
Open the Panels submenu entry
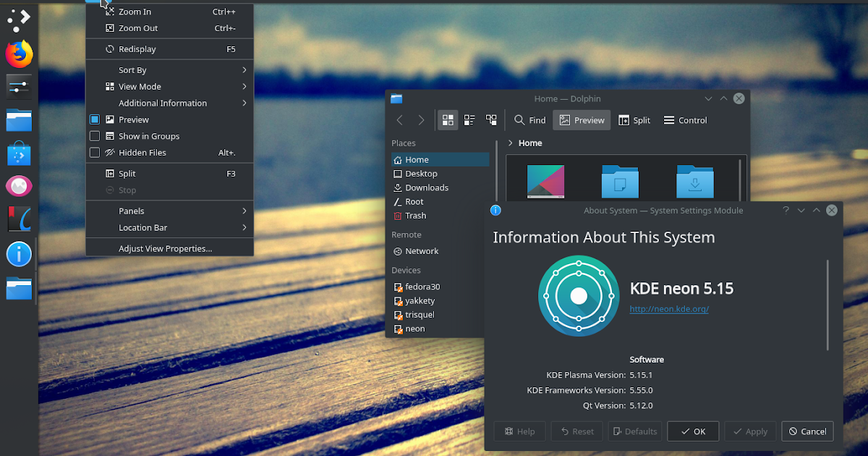pos(131,211)
